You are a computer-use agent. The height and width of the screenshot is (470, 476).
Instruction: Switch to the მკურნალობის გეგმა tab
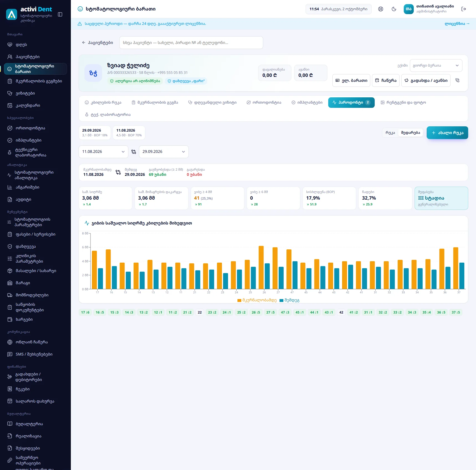click(155, 103)
